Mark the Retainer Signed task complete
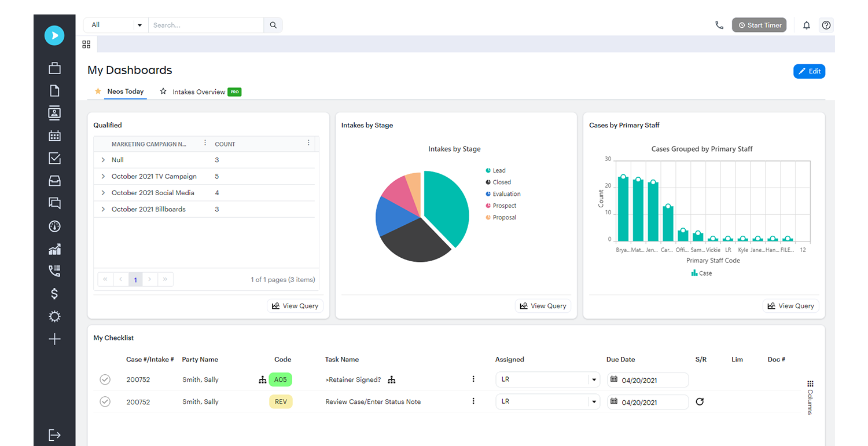Image resolution: width=868 pixels, height=446 pixels. 105,379
